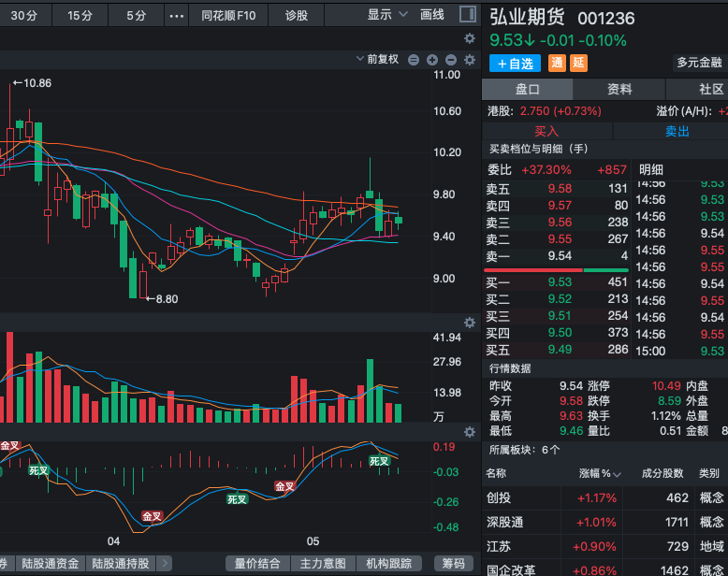Open 陆股通资金 tab
This screenshot has height=576, width=728.
click(x=51, y=564)
